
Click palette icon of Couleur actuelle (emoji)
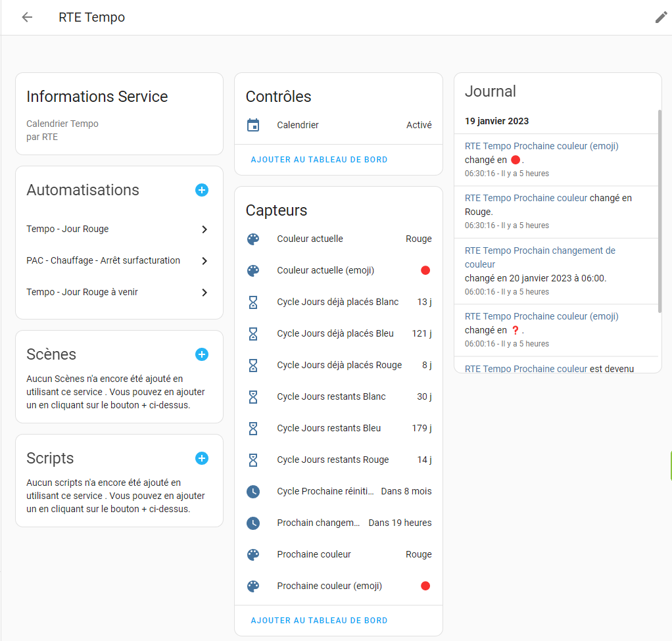tap(253, 270)
